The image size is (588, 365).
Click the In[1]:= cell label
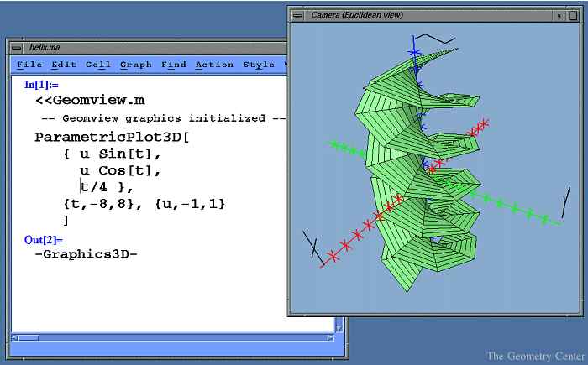pos(42,84)
